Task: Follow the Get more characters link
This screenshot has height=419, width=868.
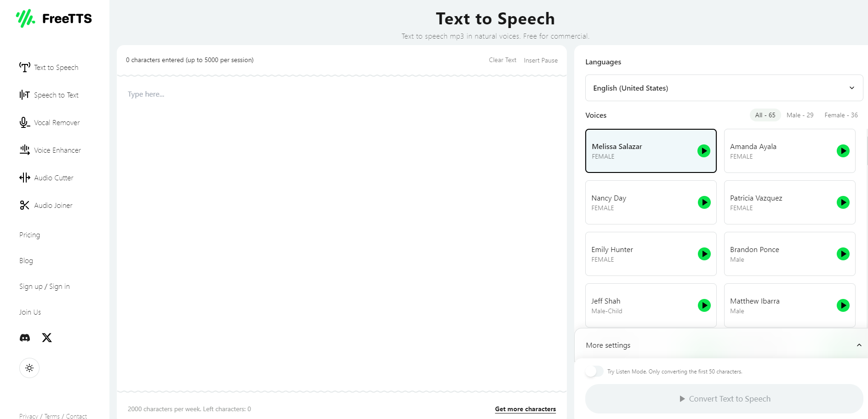Action: tap(525, 409)
